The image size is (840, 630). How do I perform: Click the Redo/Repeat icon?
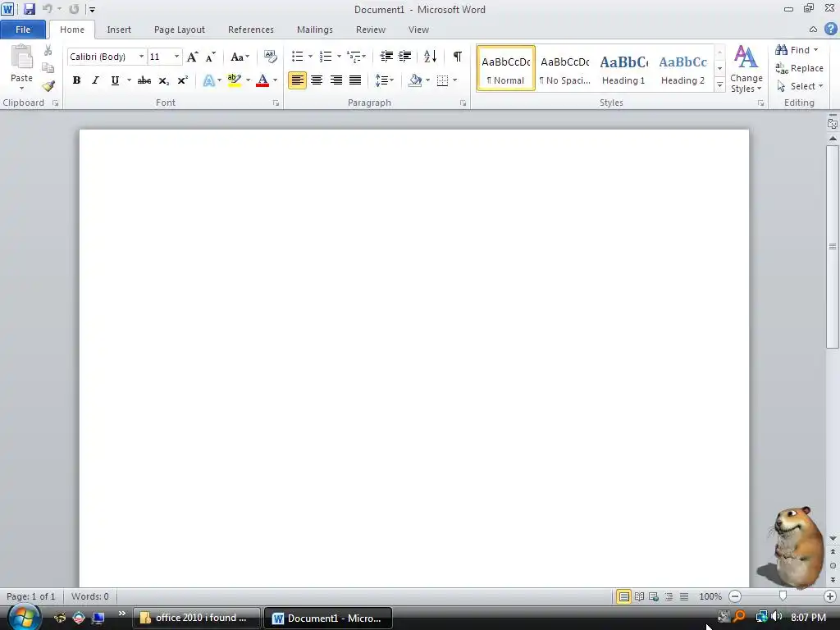74,9
